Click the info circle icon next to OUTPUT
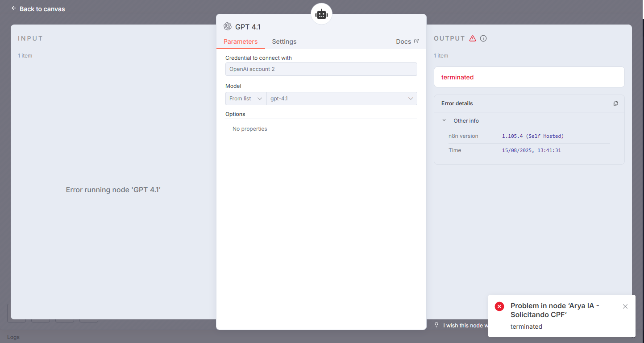Viewport: 644px width, 343px height. point(483,38)
